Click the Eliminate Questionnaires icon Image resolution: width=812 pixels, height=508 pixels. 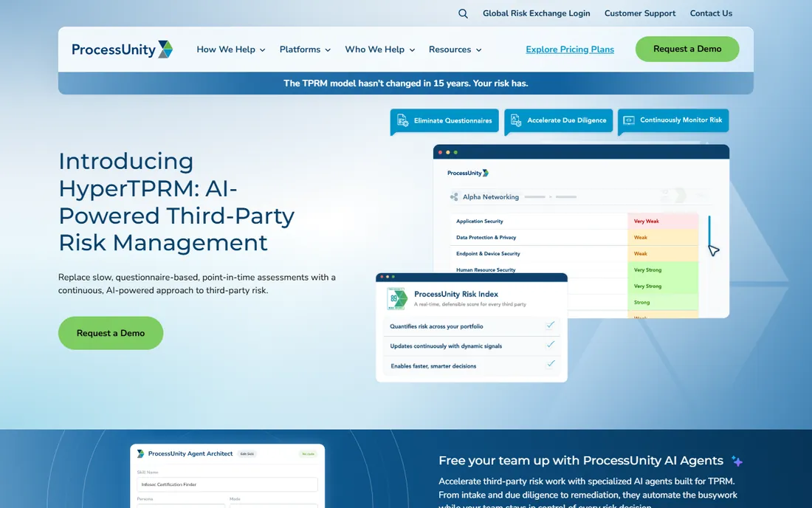[402, 120]
